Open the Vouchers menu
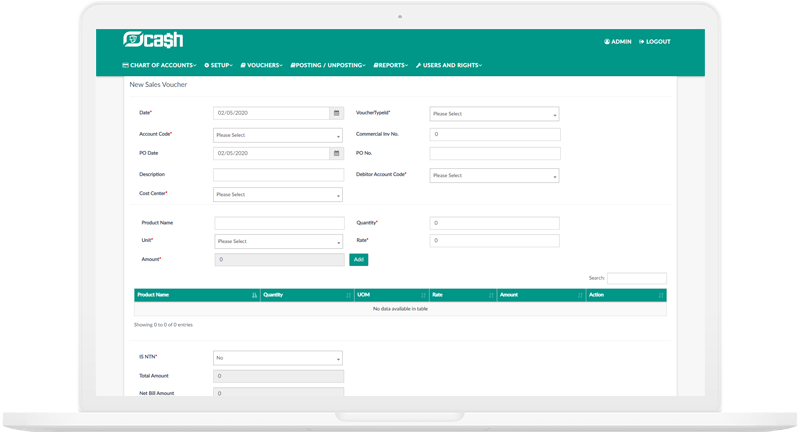 pyautogui.click(x=261, y=65)
